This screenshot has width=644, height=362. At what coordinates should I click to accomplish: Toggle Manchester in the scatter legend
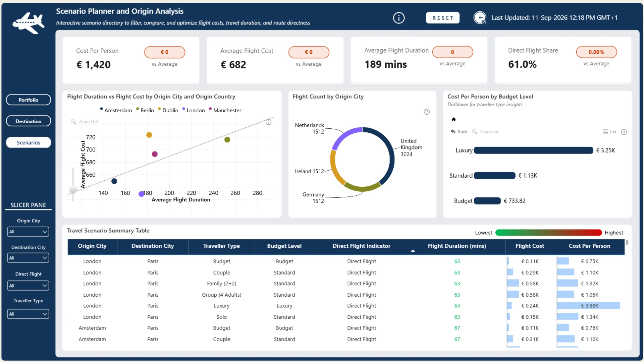[225, 110]
